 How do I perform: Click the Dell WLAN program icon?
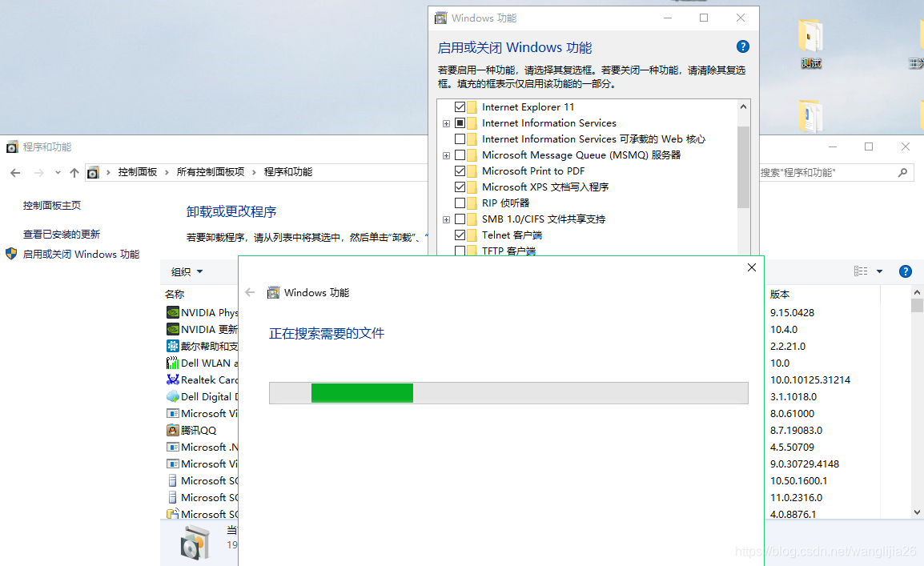173,363
